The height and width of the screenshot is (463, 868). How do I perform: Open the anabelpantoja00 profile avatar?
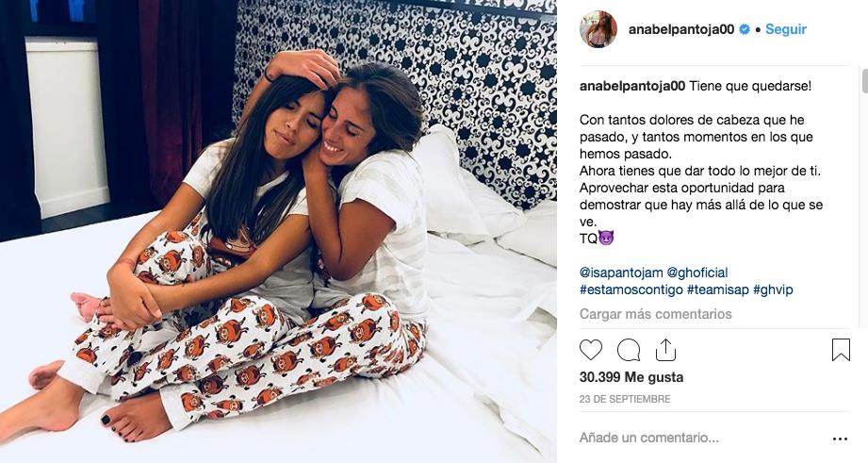coord(598,29)
